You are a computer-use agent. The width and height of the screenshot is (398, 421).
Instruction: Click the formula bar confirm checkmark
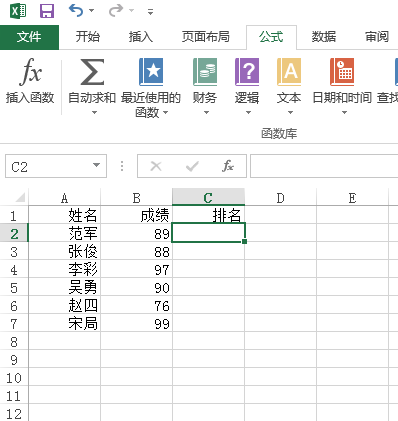click(192, 166)
